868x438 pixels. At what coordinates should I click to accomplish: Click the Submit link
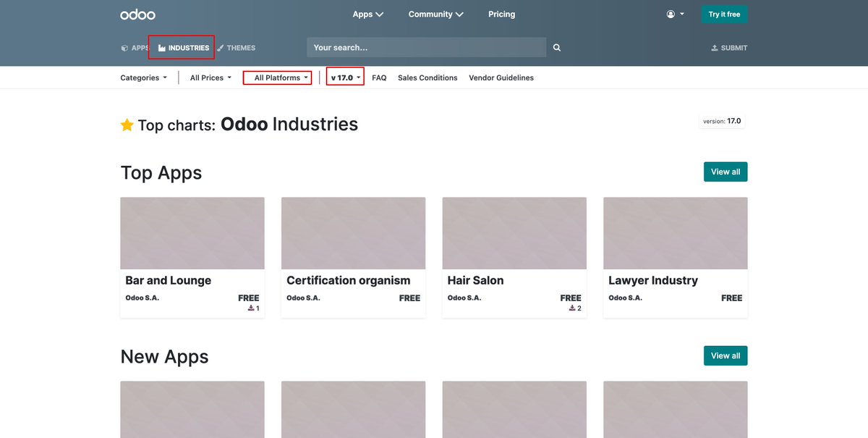coord(729,48)
